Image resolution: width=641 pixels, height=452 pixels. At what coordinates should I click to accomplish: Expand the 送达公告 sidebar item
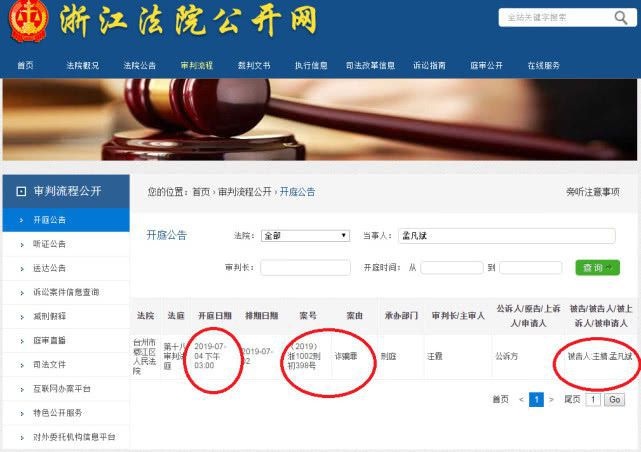tap(50, 268)
